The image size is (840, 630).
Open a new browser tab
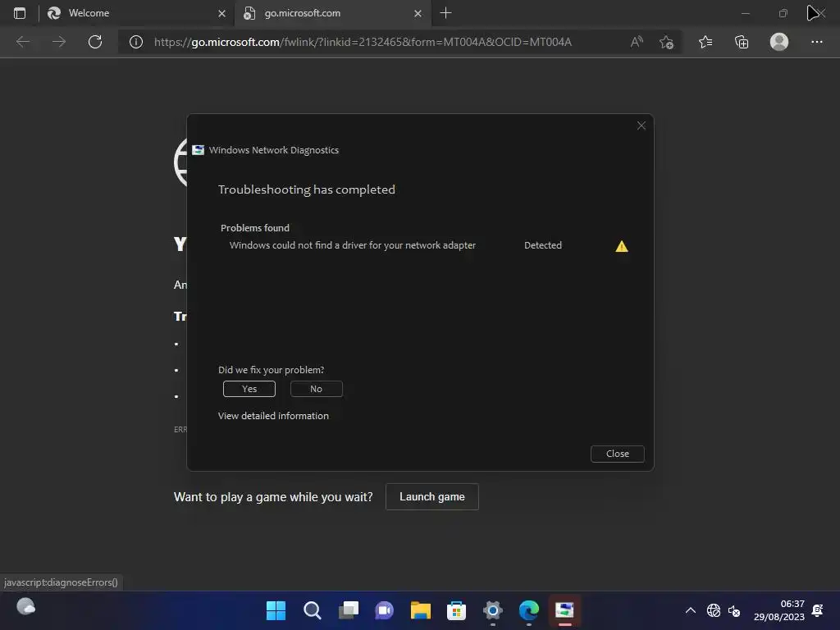coord(445,13)
